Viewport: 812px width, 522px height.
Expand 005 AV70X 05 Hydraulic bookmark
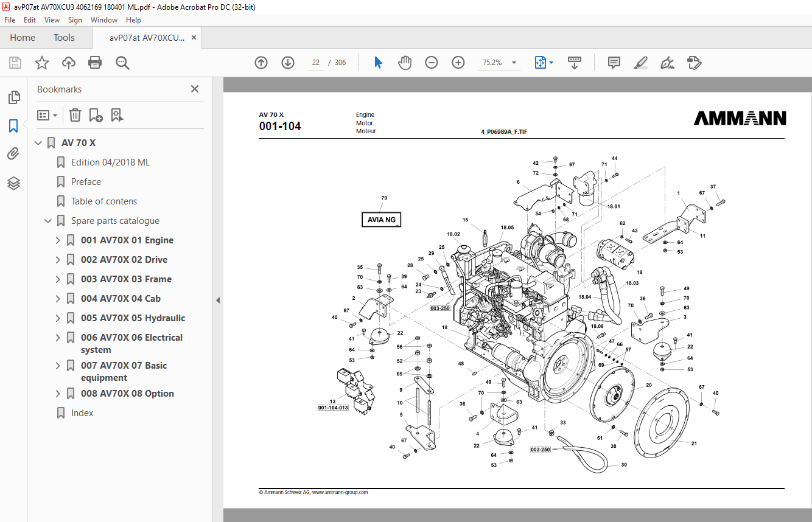click(x=58, y=318)
